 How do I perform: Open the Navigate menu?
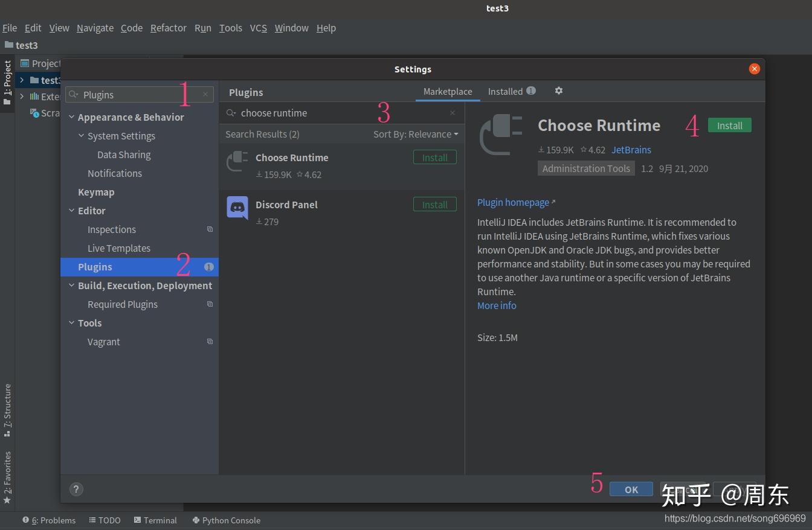click(x=95, y=28)
